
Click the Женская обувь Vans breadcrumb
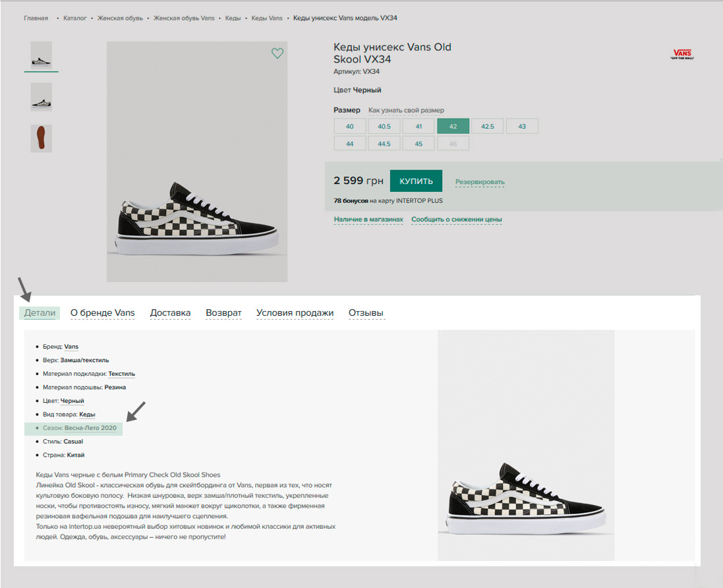pyautogui.click(x=184, y=18)
